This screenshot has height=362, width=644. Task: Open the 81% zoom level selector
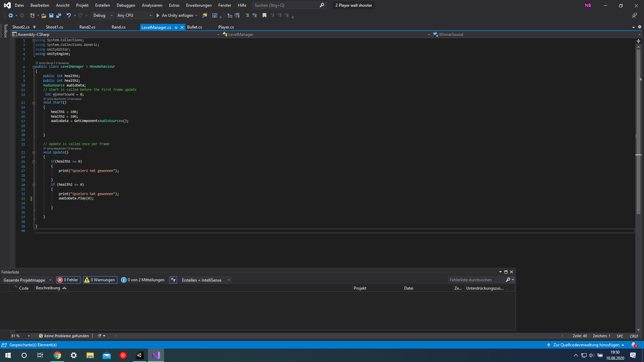coord(20,336)
